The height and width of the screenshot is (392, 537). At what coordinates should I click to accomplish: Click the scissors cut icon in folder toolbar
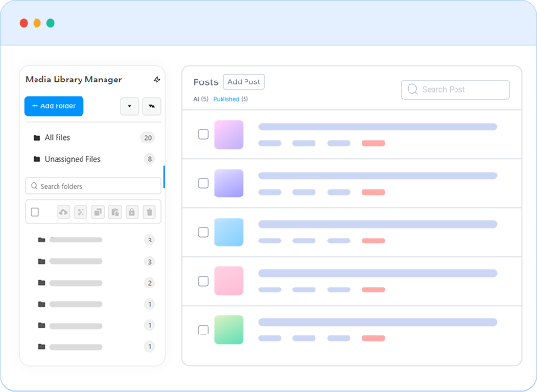point(81,212)
